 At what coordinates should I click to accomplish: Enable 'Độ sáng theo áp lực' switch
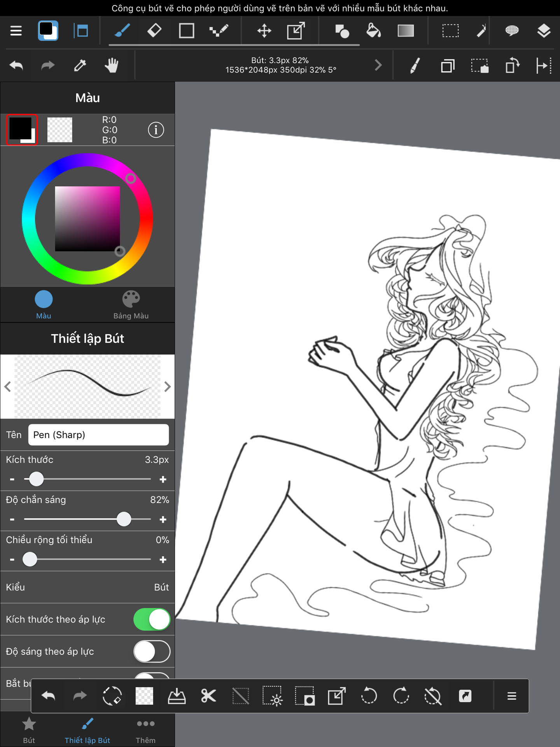pos(152,652)
